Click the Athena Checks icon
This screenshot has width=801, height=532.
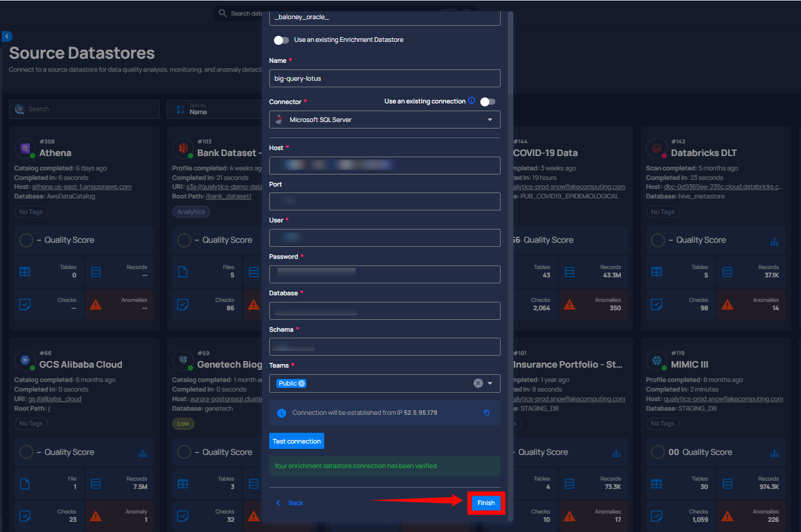click(x=25, y=304)
